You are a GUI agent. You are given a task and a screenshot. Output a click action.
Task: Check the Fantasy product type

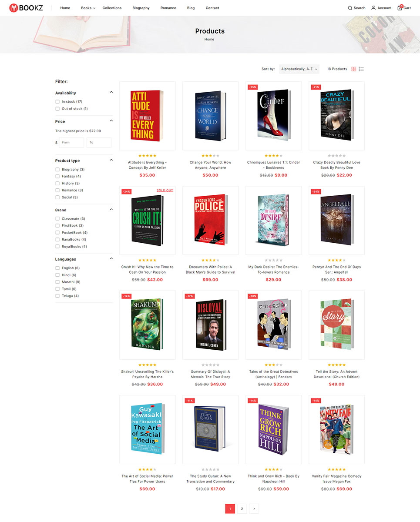[x=57, y=177]
